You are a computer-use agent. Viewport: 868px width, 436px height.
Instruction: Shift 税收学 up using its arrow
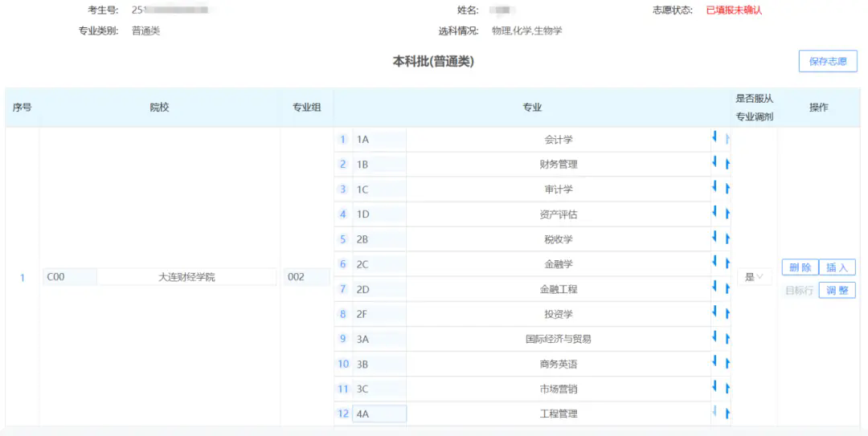point(727,239)
